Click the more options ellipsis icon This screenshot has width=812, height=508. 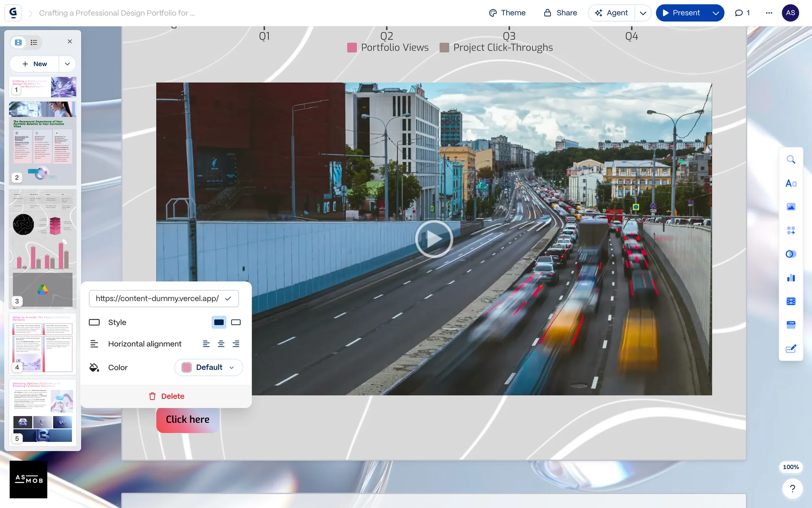(x=769, y=13)
